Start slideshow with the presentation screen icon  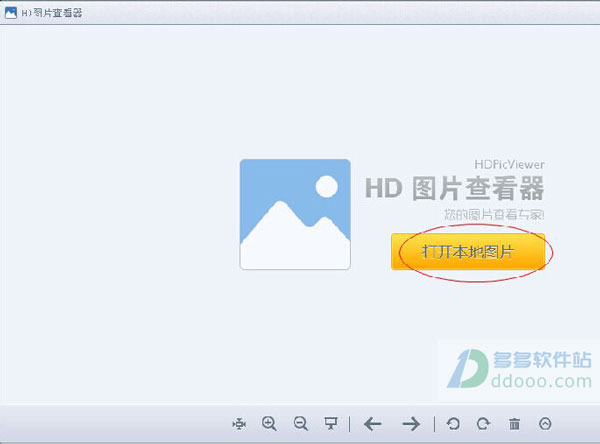tap(331, 424)
